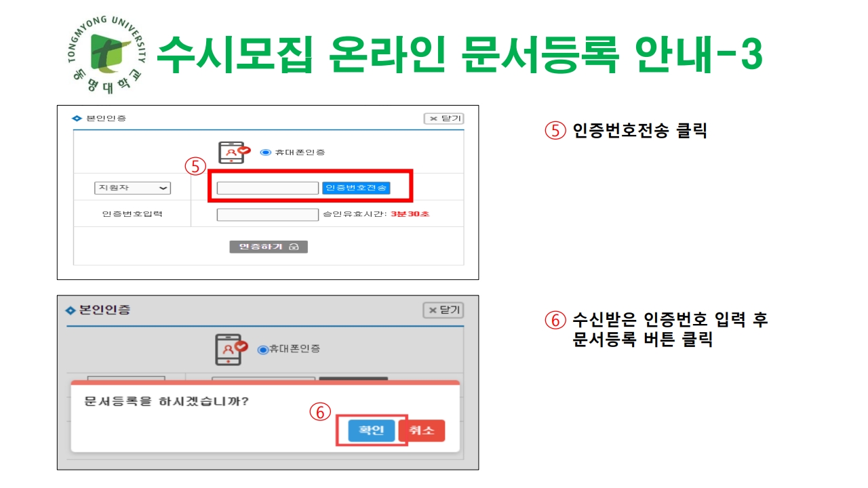
Task: Click the phone verification icon in the upper panel
Action: (235, 152)
